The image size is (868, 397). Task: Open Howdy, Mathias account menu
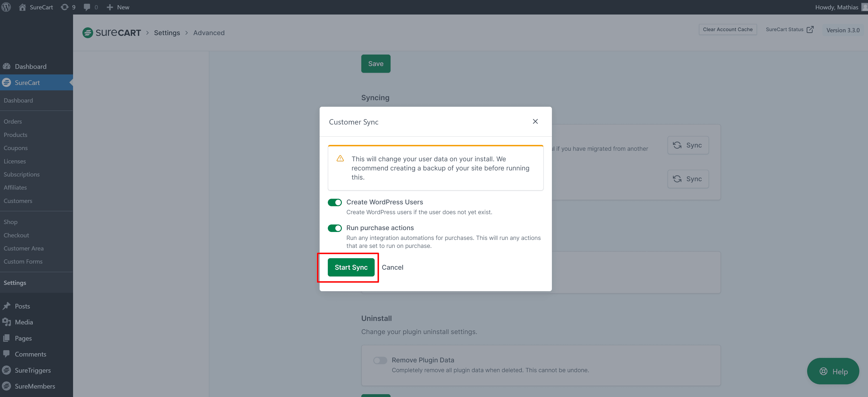[836, 7]
